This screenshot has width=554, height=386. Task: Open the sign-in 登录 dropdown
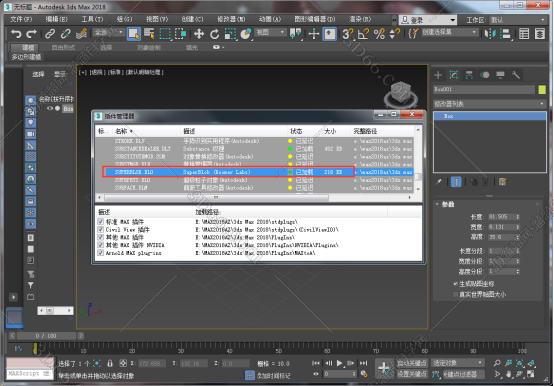[428, 20]
